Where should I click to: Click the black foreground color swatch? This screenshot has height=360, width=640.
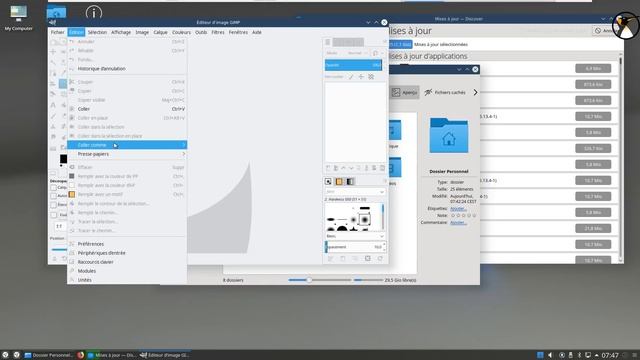[63, 158]
